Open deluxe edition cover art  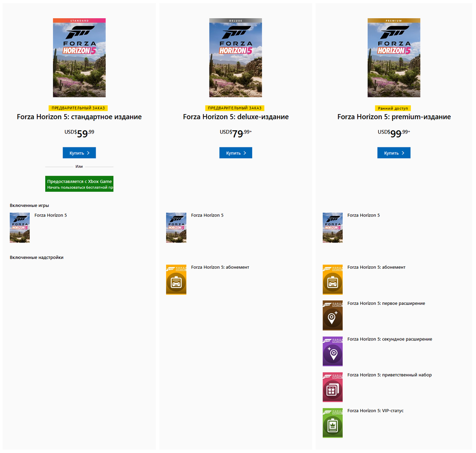pos(236,58)
